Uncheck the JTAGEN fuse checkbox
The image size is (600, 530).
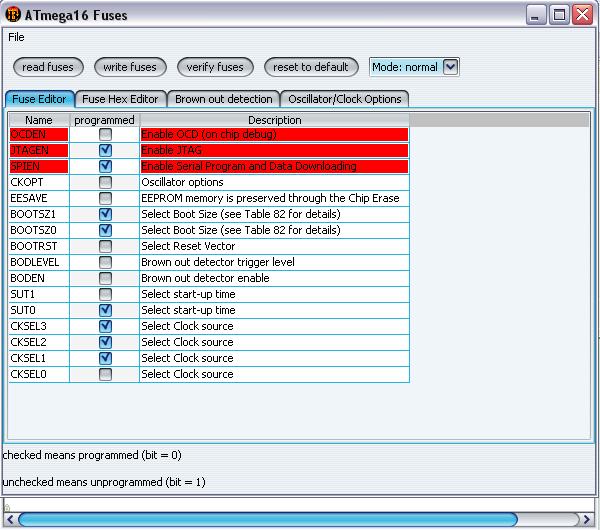pos(105,150)
